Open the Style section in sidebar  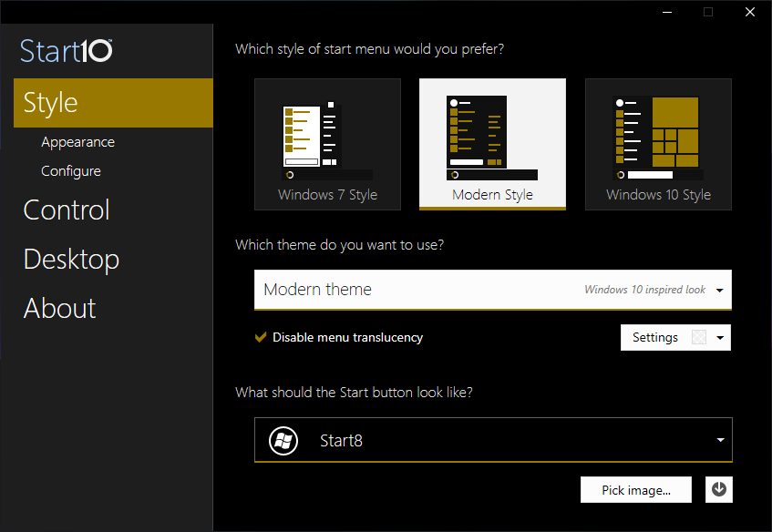[x=113, y=102]
